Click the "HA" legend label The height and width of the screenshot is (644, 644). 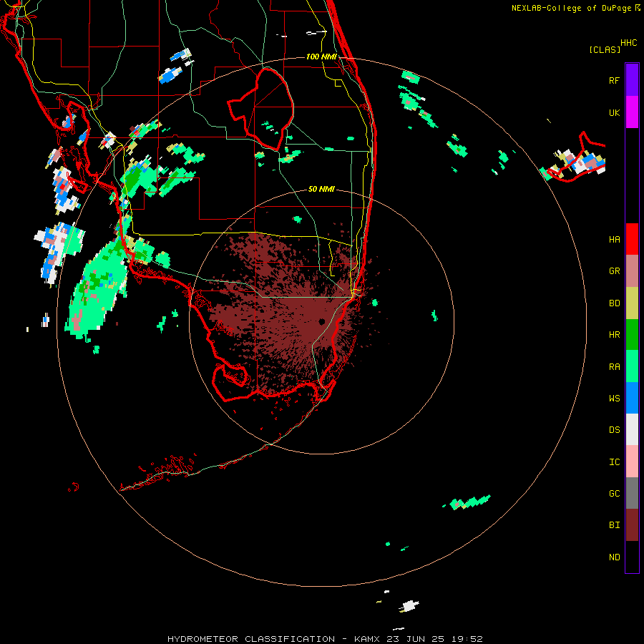[614, 240]
